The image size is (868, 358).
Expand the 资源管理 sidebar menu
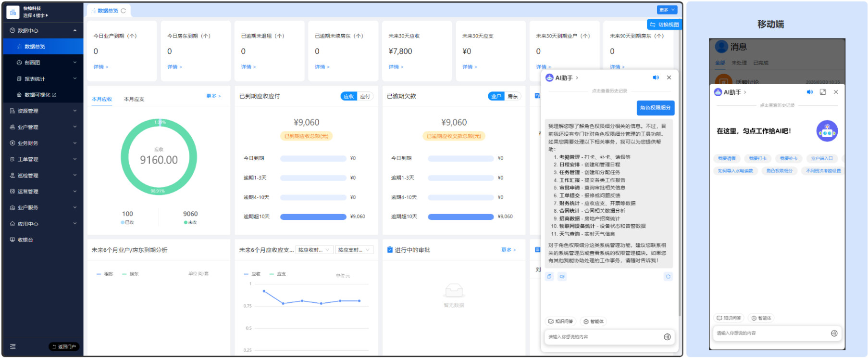click(x=43, y=111)
